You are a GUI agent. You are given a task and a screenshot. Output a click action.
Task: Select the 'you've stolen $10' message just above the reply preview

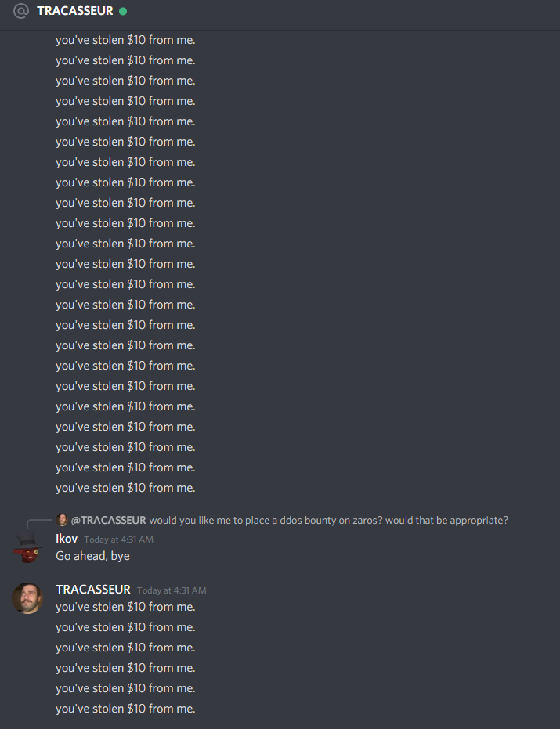click(x=125, y=488)
